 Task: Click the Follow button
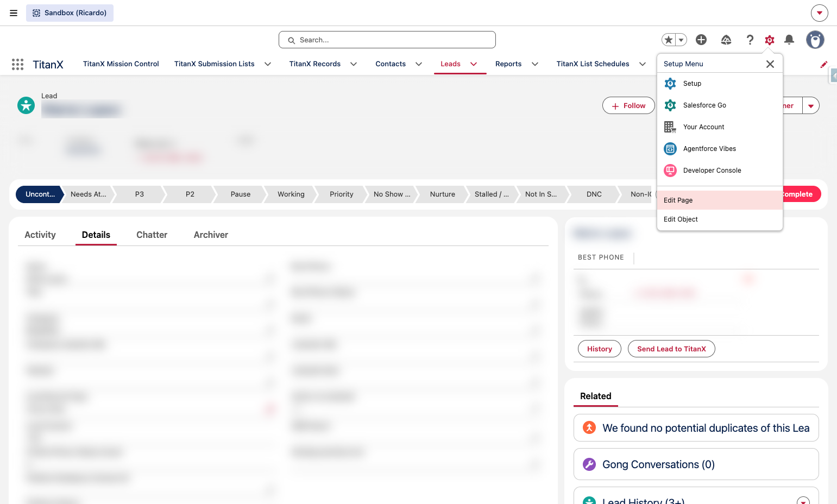click(628, 106)
